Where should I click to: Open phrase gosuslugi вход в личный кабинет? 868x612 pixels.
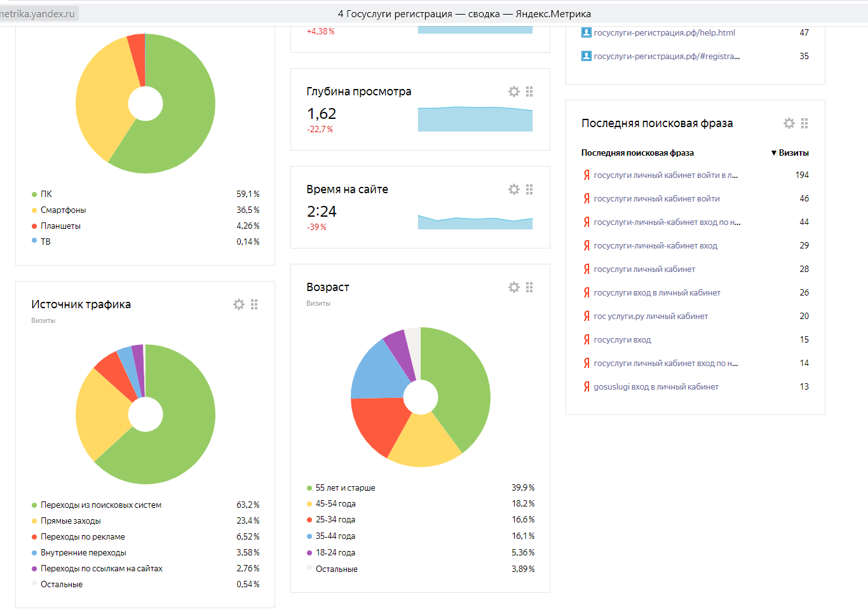click(656, 386)
